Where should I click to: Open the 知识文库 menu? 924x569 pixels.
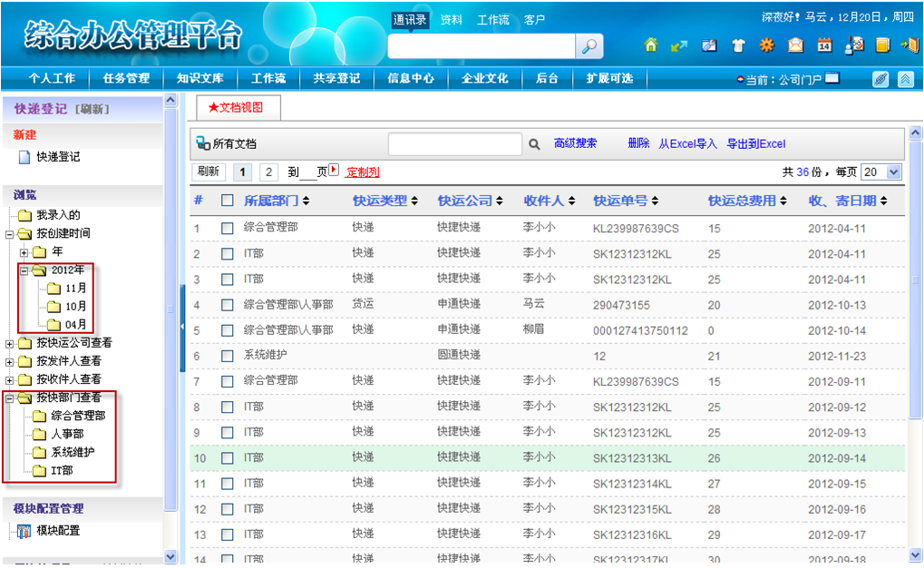200,78
